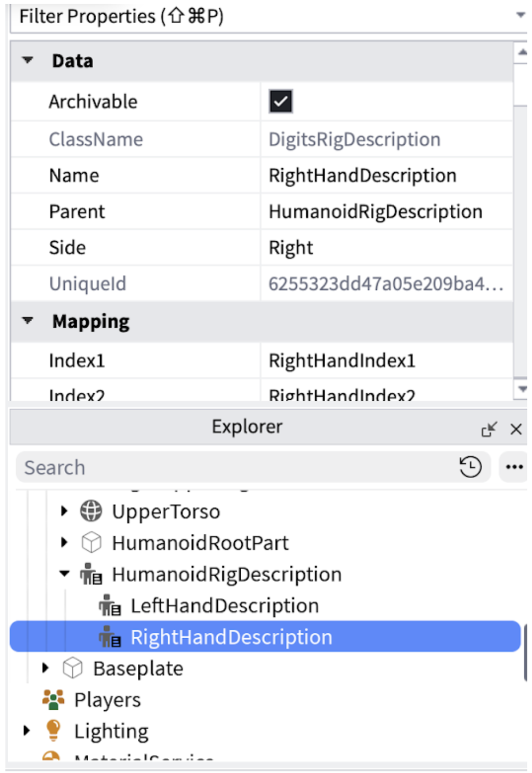Screen dimensions: 532x773
Task: Collapse the HumanoidRigDescription node
Action: click(x=64, y=574)
